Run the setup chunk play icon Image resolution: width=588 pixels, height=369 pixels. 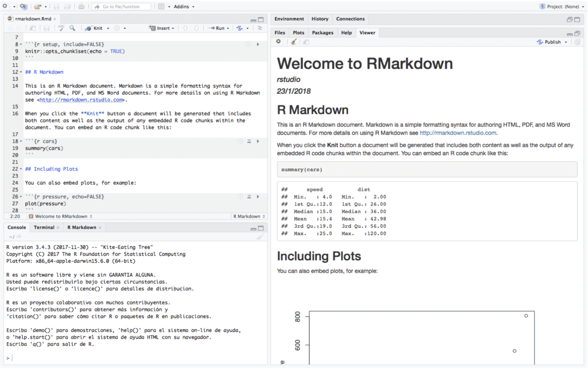point(258,44)
